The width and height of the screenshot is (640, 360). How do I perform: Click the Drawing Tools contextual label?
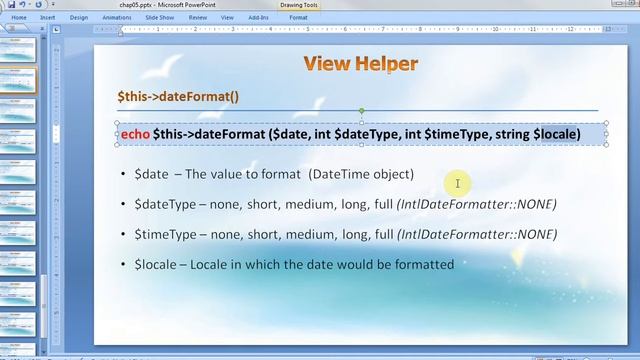click(x=299, y=5)
